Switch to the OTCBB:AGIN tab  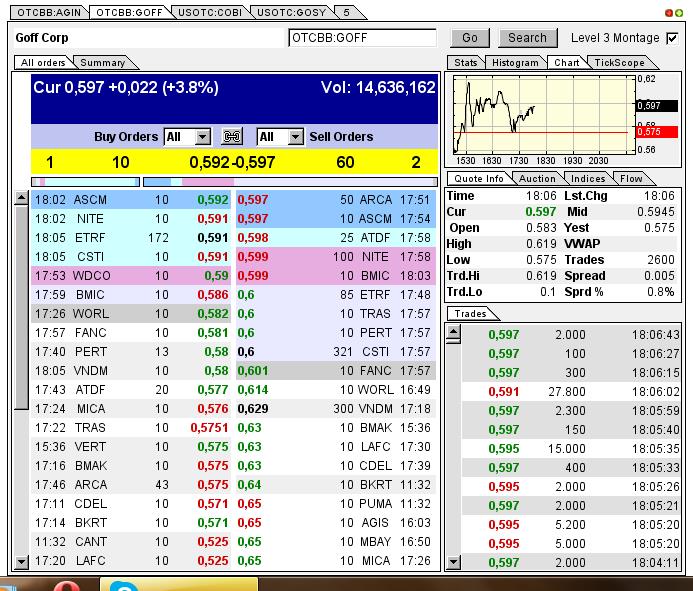[x=49, y=12]
